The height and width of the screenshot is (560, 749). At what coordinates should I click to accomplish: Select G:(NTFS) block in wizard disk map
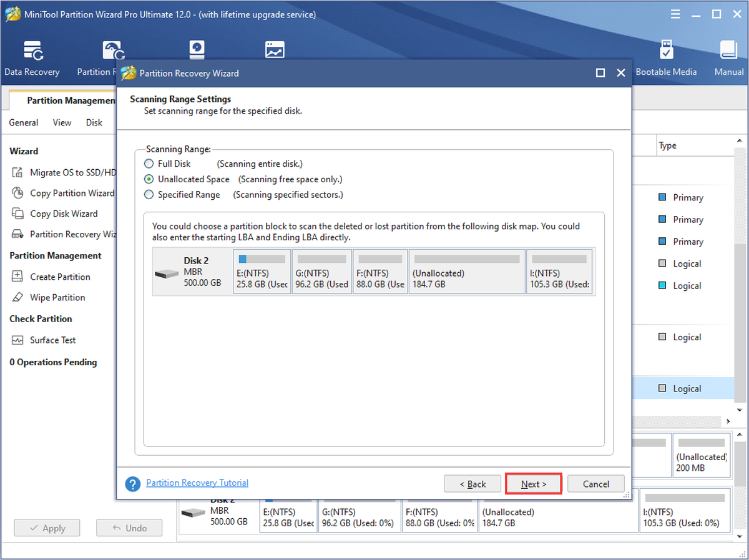321,271
